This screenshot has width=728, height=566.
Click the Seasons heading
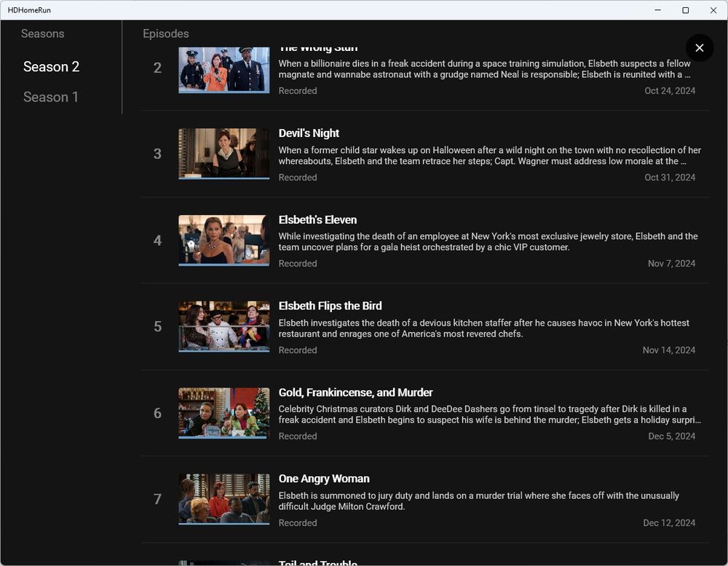point(43,34)
